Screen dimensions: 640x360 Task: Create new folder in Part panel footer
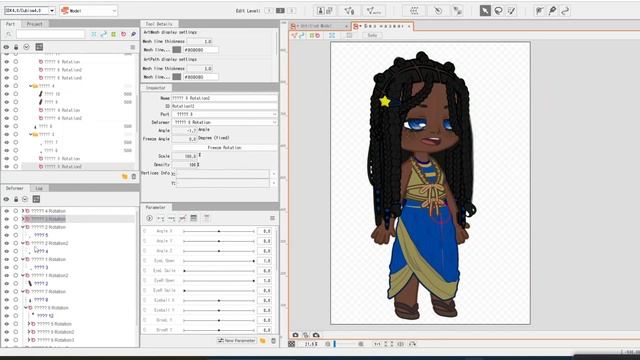coord(124,176)
